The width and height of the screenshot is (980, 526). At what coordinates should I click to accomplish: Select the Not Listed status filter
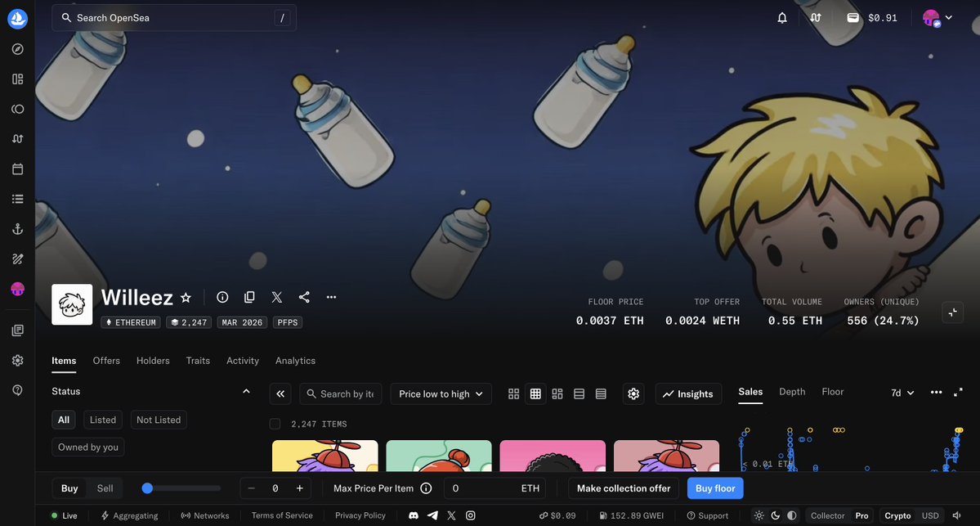click(x=159, y=420)
